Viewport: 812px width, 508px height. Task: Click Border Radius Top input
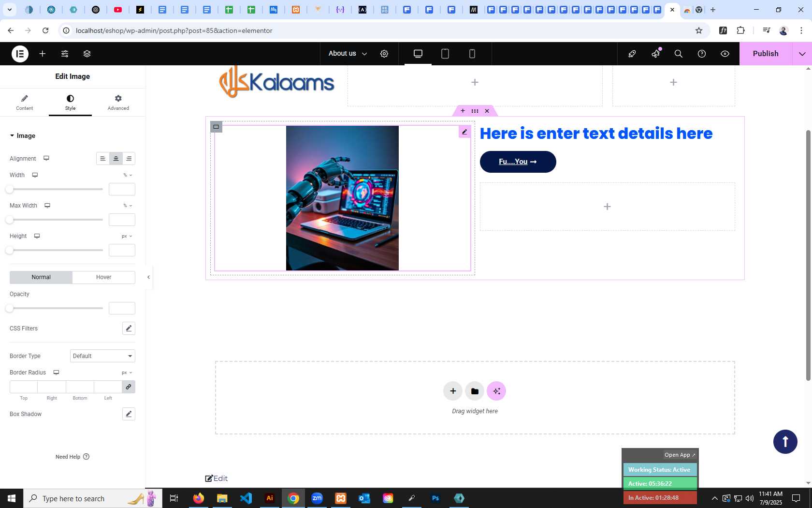[24, 387]
